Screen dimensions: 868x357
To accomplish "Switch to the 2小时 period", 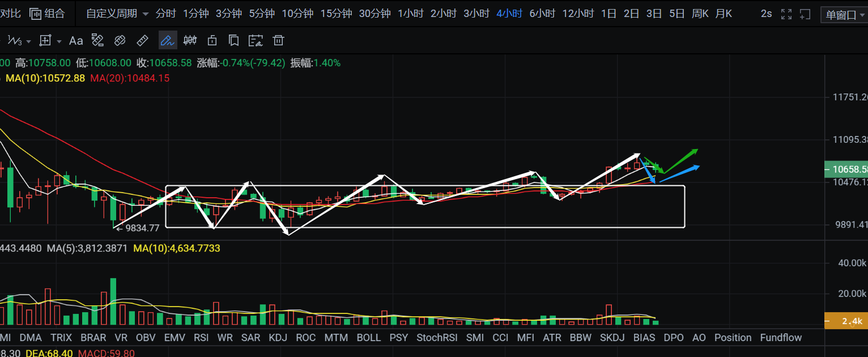I will click(444, 14).
